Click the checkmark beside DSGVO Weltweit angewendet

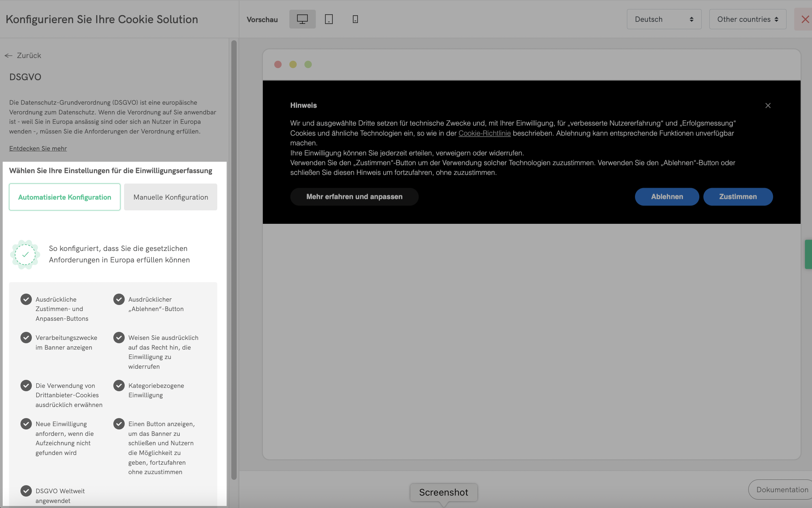[x=26, y=491]
